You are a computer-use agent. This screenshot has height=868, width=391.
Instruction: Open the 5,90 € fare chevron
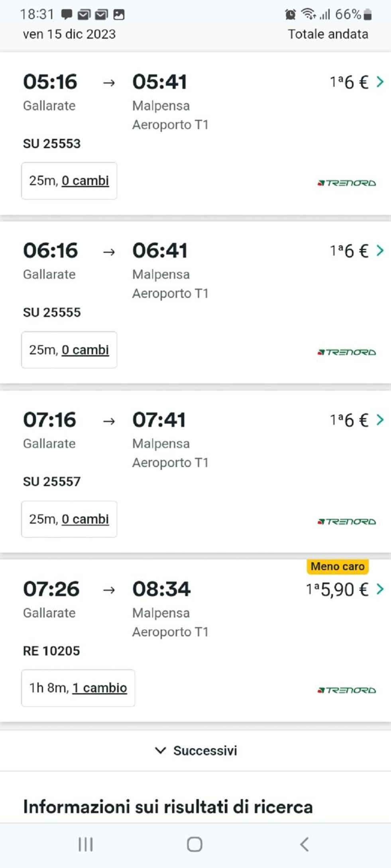pos(380,589)
